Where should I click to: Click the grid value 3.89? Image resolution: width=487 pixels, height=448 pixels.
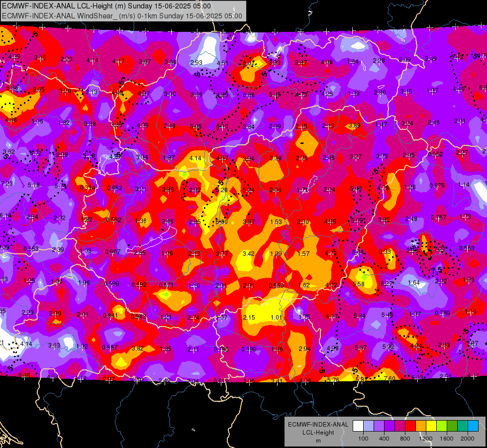354,125
